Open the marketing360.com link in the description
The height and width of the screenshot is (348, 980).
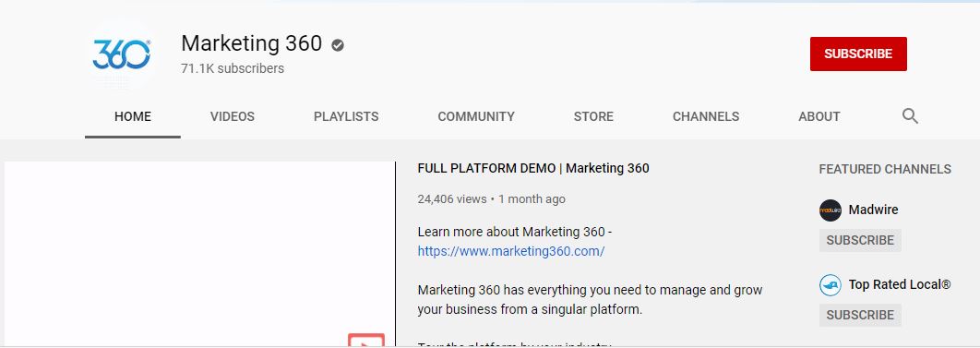[x=511, y=251]
